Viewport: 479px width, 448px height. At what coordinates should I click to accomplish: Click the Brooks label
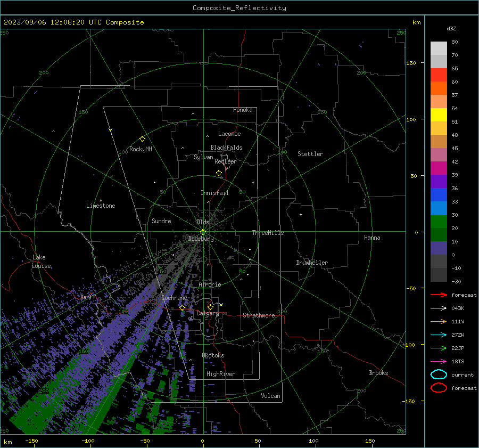(378, 373)
